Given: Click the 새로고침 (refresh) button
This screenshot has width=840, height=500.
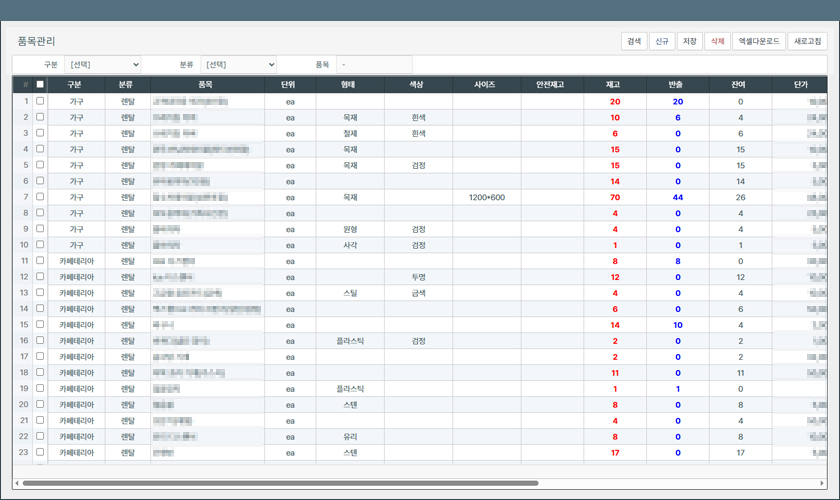Looking at the screenshot, I should click(807, 41).
